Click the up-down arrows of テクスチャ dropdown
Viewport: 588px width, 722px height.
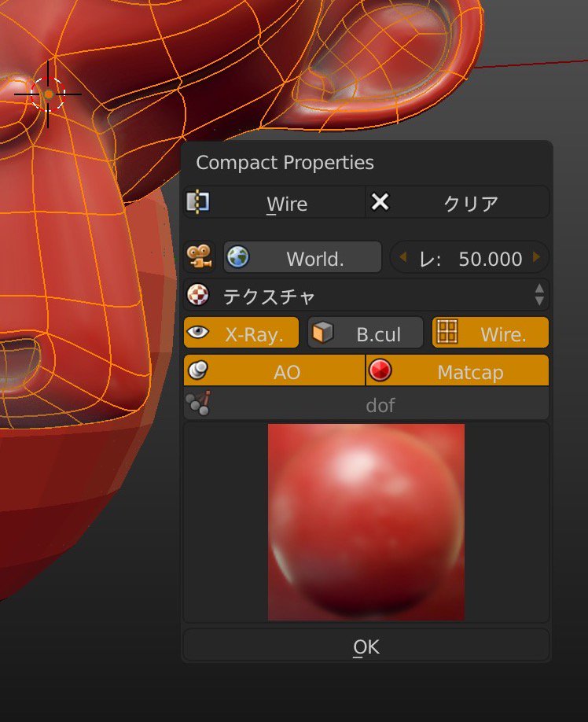[x=539, y=295]
